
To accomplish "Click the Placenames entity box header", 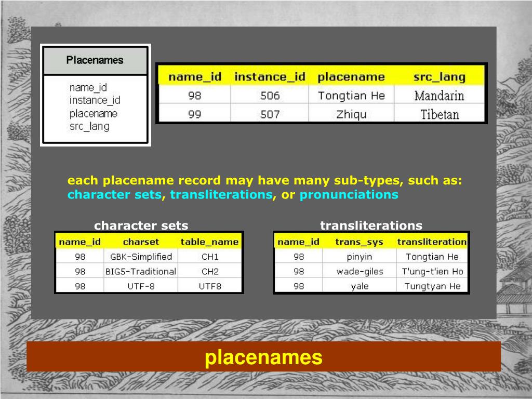I will [x=95, y=60].
